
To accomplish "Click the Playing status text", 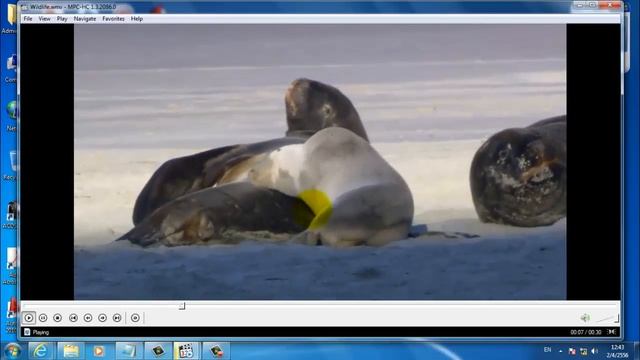I will 41,332.
